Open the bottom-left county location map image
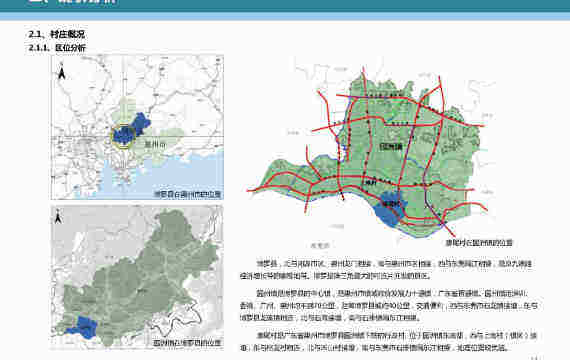This screenshot has height=360, width=570. click(x=137, y=277)
